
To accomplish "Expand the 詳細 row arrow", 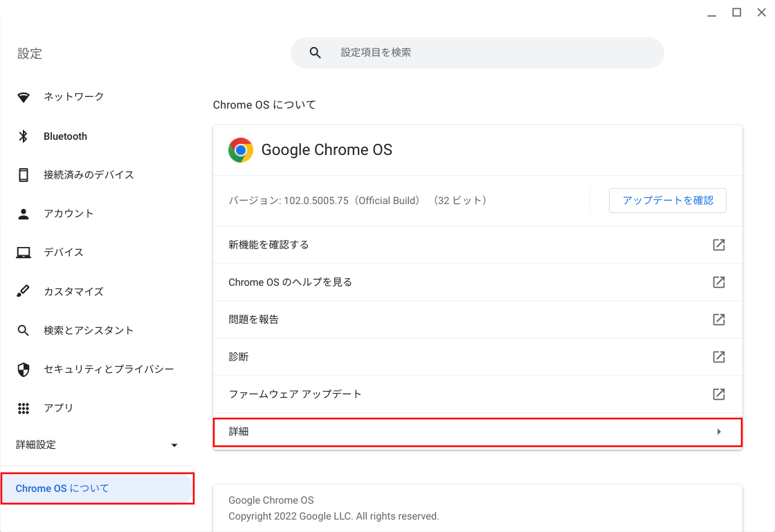I will [x=719, y=432].
